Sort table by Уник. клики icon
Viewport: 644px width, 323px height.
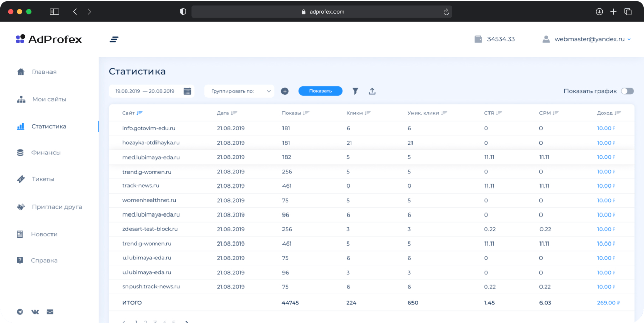444,113
